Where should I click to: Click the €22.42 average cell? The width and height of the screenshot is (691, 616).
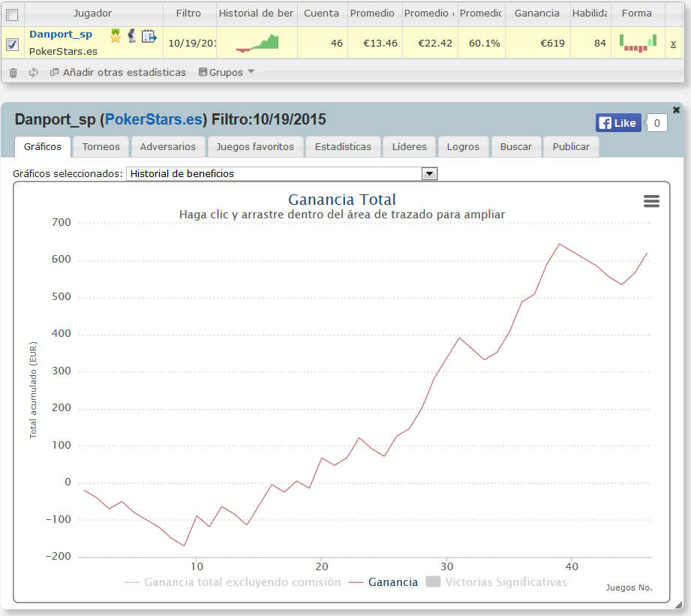435,44
